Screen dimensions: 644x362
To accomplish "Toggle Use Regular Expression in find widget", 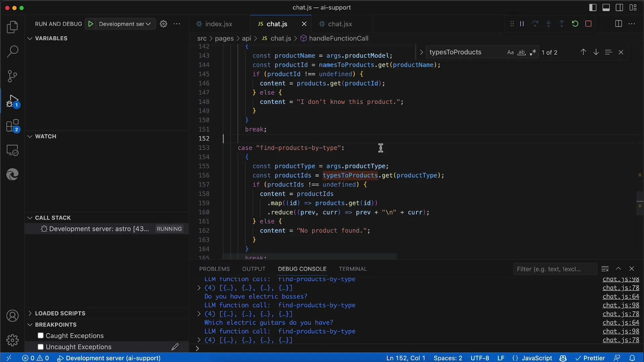I will click(x=533, y=52).
